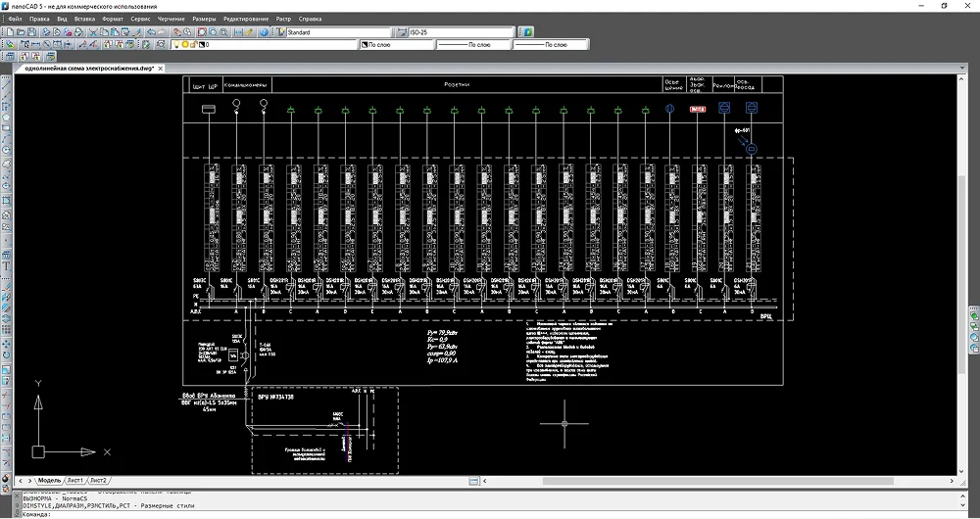Switch to the Лист1 layout tab
This screenshot has height=519, width=980.
click(x=75, y=481)
